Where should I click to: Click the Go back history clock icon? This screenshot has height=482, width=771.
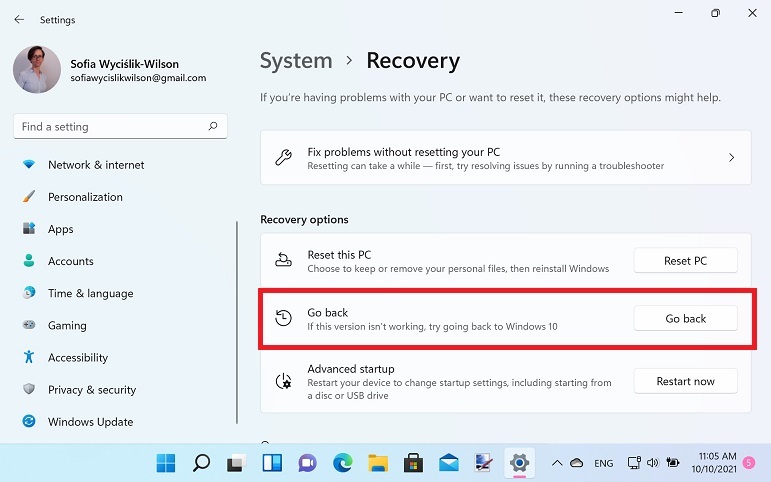pos(283,318)
